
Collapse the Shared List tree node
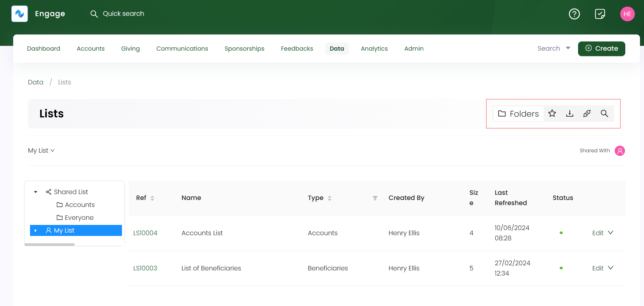coord(36,192)
